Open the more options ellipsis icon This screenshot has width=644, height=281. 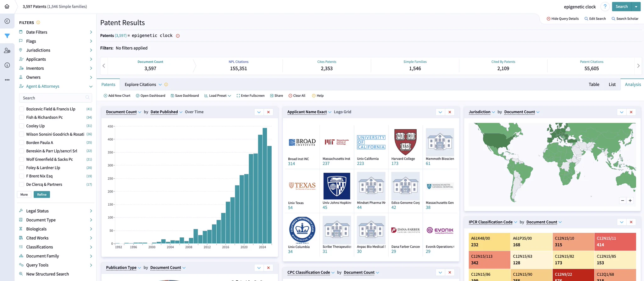(7, 80)
